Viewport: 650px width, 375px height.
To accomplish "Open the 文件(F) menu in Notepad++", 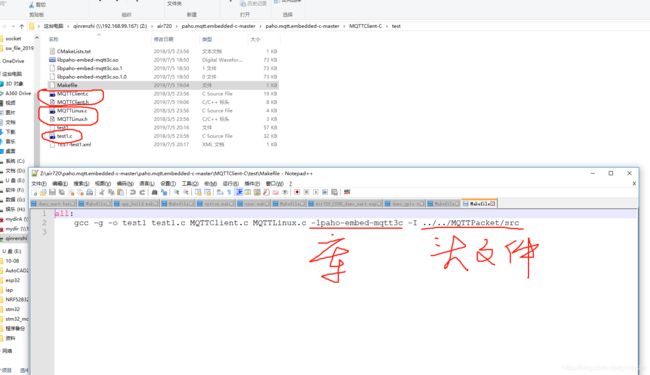I will (x=39, y=184).
